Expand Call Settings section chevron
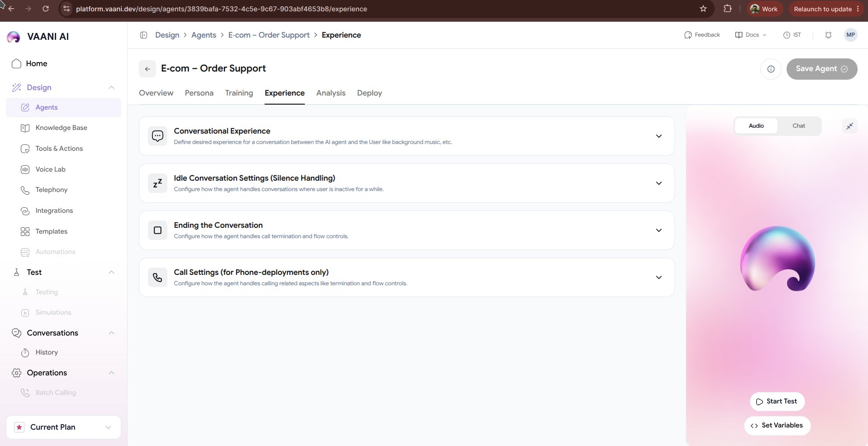Screen dimensions: 868x446 pyautogui.click(x=659, y=278)
